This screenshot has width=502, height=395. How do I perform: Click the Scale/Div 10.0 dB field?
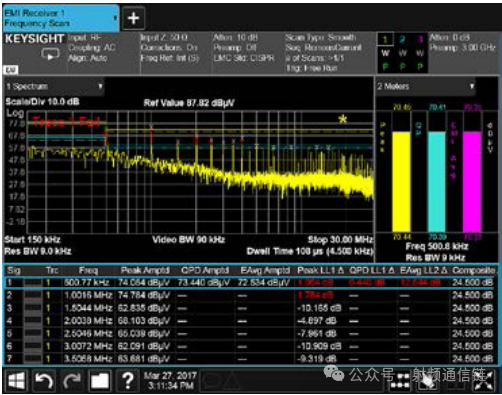(x=42, y=102)
